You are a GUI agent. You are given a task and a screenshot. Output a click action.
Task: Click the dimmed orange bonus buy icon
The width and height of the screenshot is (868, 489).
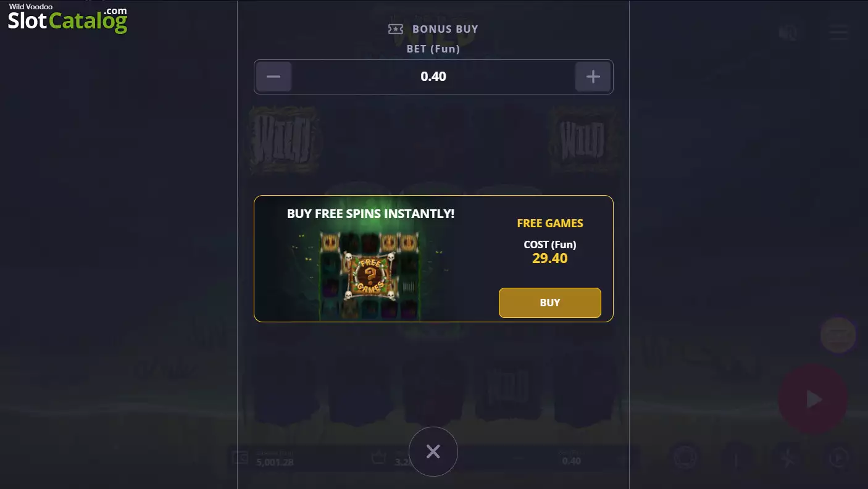pos(838,335)
